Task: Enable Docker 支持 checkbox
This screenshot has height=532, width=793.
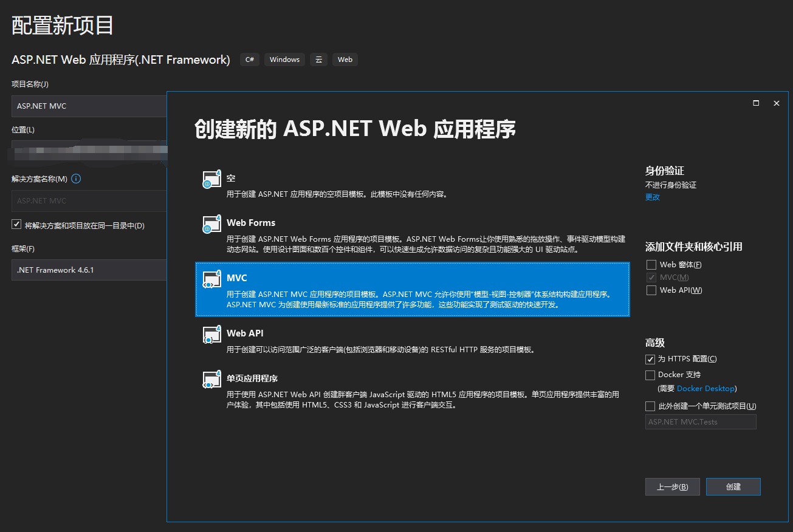Action: pyautogui.click(x=650, y=375)
